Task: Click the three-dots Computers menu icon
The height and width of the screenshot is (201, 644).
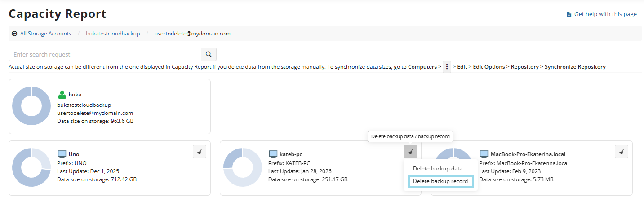Action: coord(447,67)
